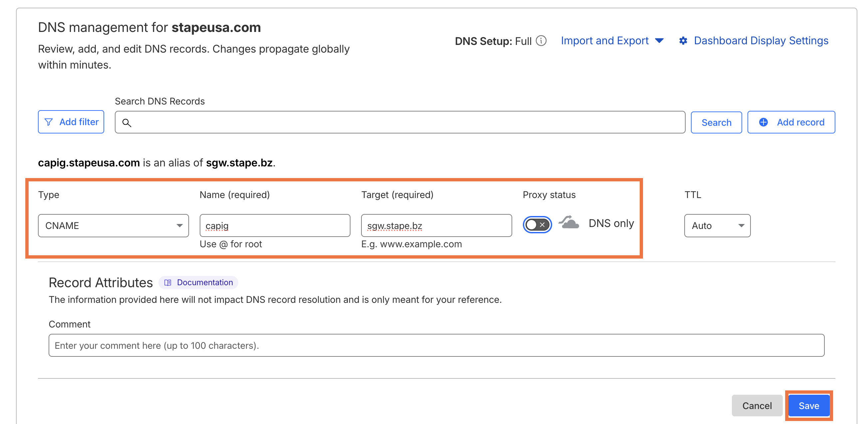The image size is (868, 424).
Task: Click the funnel icon in Add filter
Action: pyautogui.click(x=49, y=122)
